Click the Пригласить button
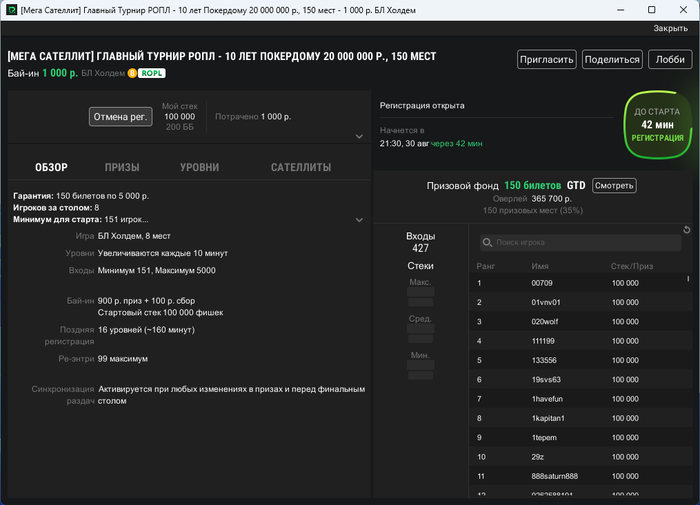The height and width of the screenshot is (505, 700). (x=546, y=59)
